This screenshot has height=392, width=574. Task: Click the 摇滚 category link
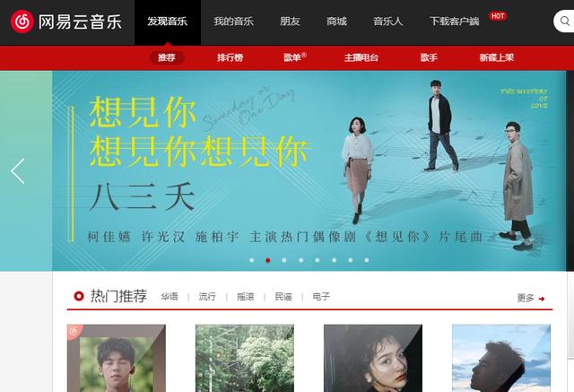(x=245, y=297)
